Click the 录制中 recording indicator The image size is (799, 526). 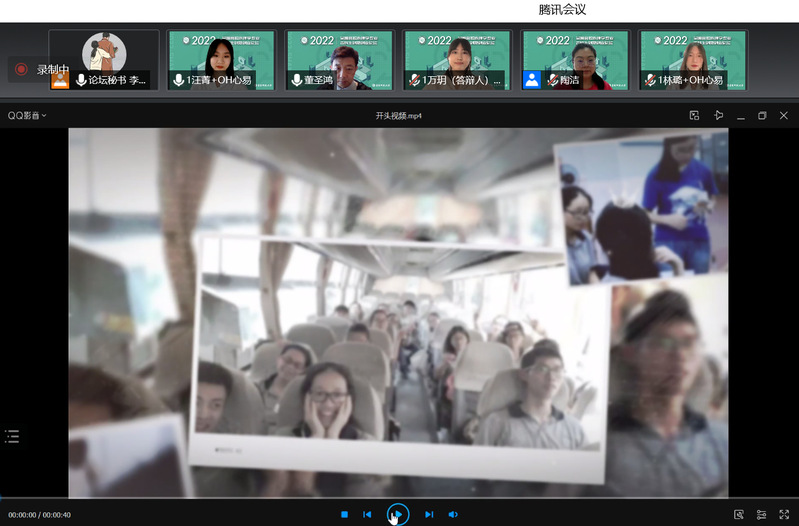[x=42, y=70]
